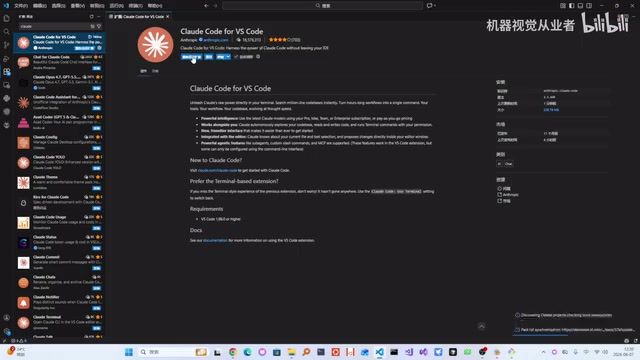The height and width of the screenshot is (360, 640).
Task: Open the Go menu
Action: (x=97, y=6)
